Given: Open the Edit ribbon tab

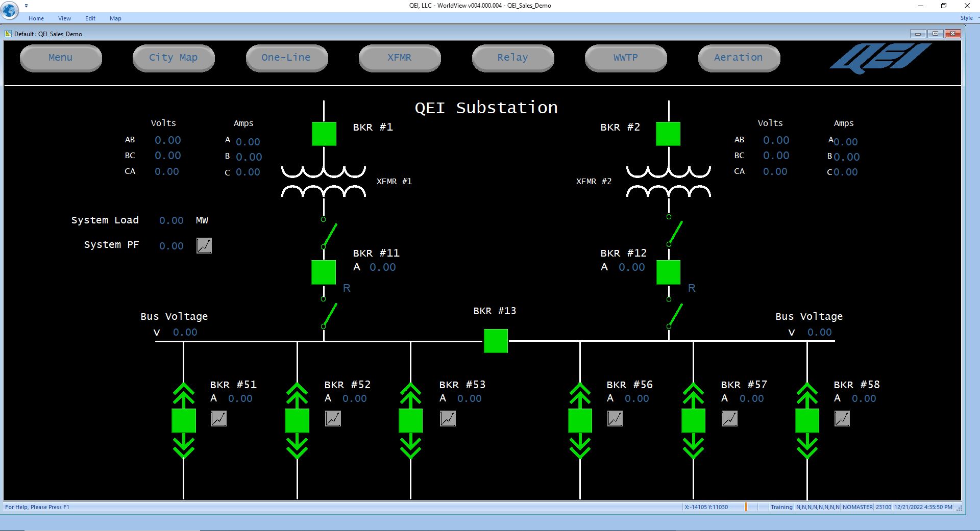Looking at the screenshot, I should 90,18.
